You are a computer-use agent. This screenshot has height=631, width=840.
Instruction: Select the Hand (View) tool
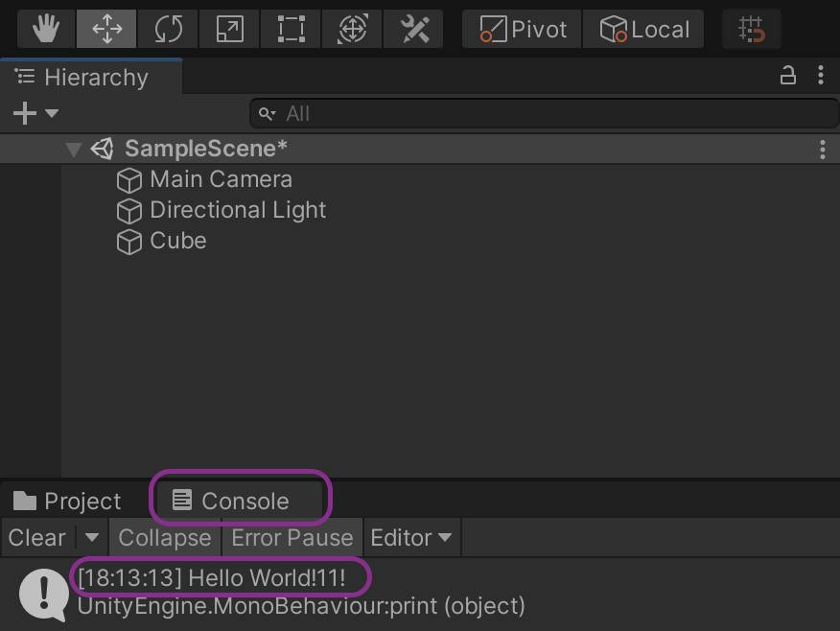tap(45, 29)
